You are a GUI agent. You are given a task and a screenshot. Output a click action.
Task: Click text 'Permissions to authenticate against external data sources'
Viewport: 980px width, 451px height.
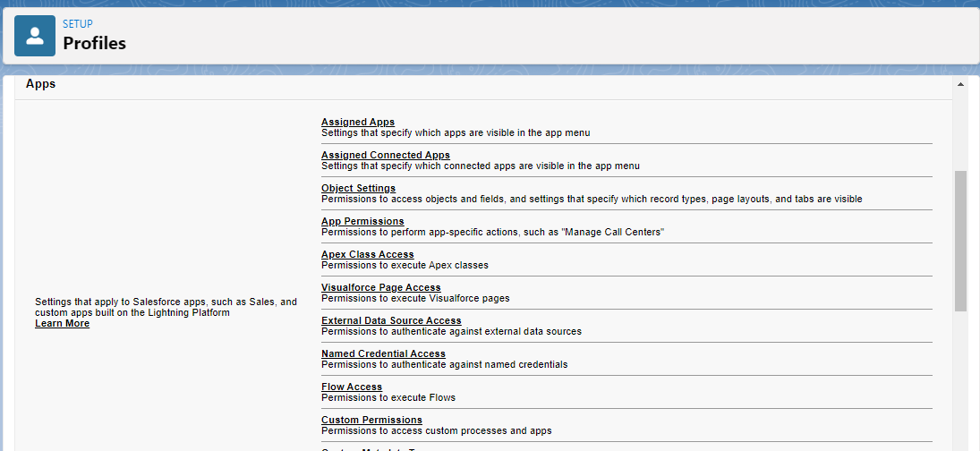(x=451, y=331)
